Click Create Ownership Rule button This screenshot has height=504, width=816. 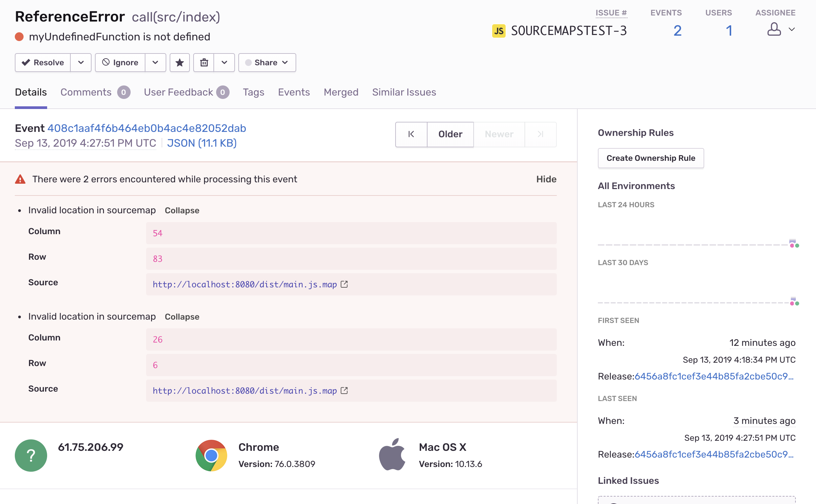click(651, 158)
